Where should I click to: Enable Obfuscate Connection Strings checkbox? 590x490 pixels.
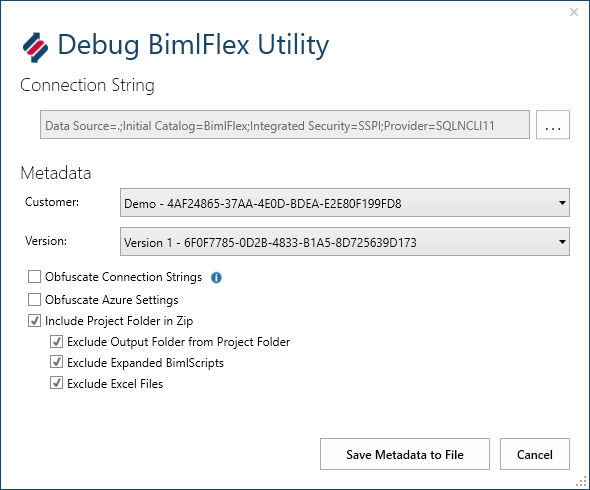[x=34, y=277]
